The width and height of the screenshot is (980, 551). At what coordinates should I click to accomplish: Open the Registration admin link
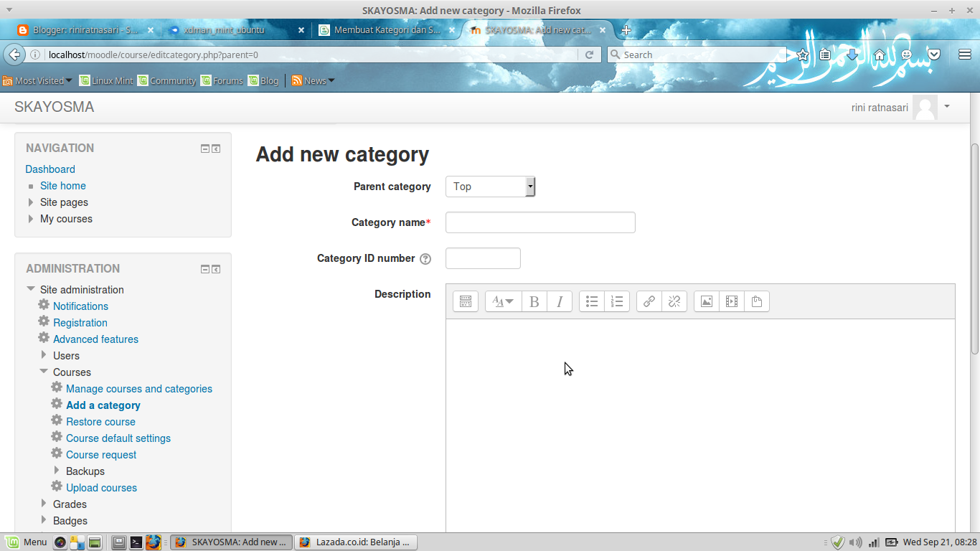pyautogui.click(x=80, y=323)
